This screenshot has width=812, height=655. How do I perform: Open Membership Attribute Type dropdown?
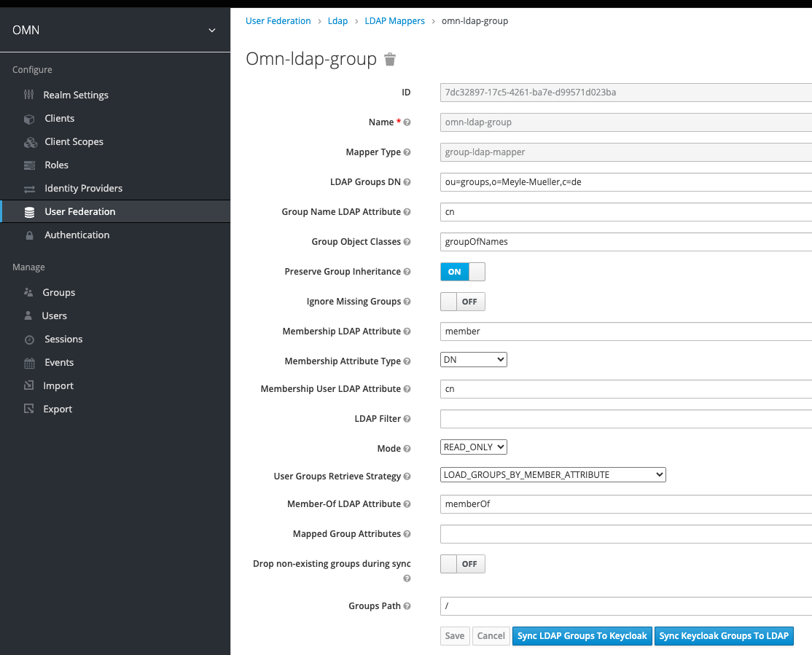tap(474, 360)
